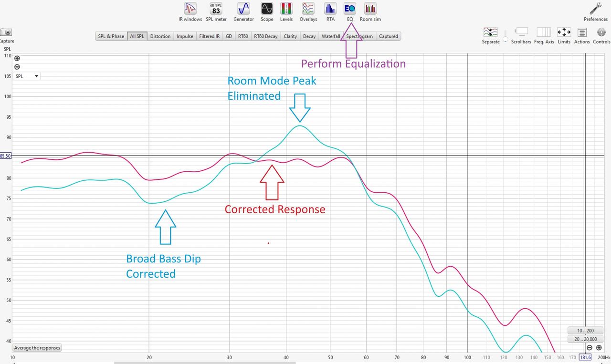Open the RT60 tab
611x364 pixels.
[x=243, y=36]
